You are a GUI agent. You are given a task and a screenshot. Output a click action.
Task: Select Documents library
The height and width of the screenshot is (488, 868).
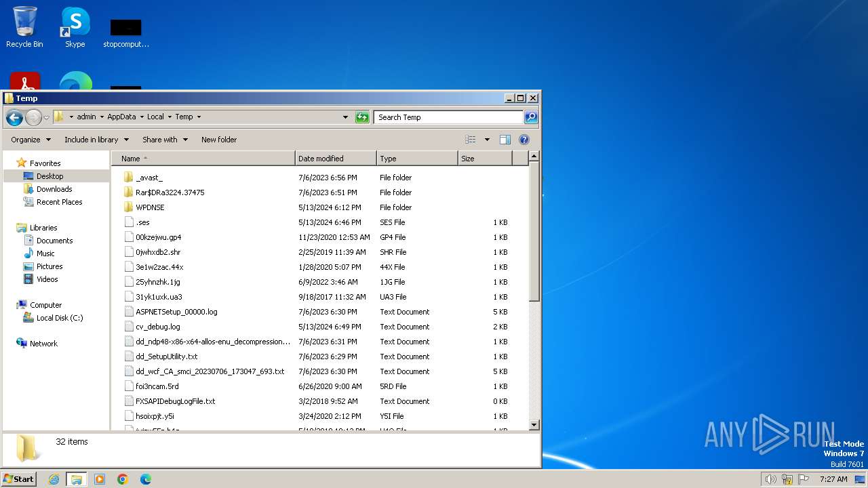tap(54, 241)
